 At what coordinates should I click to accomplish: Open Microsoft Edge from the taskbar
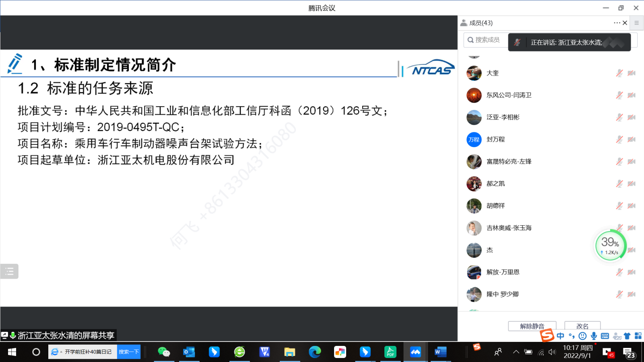tap(315, 352)
